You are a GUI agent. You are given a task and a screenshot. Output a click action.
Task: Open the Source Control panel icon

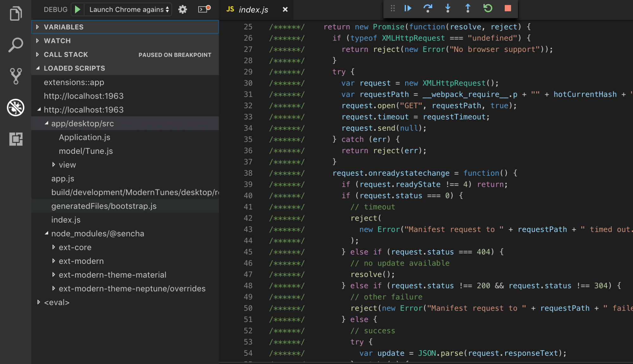pyautogui.click(x=16, y=75)
